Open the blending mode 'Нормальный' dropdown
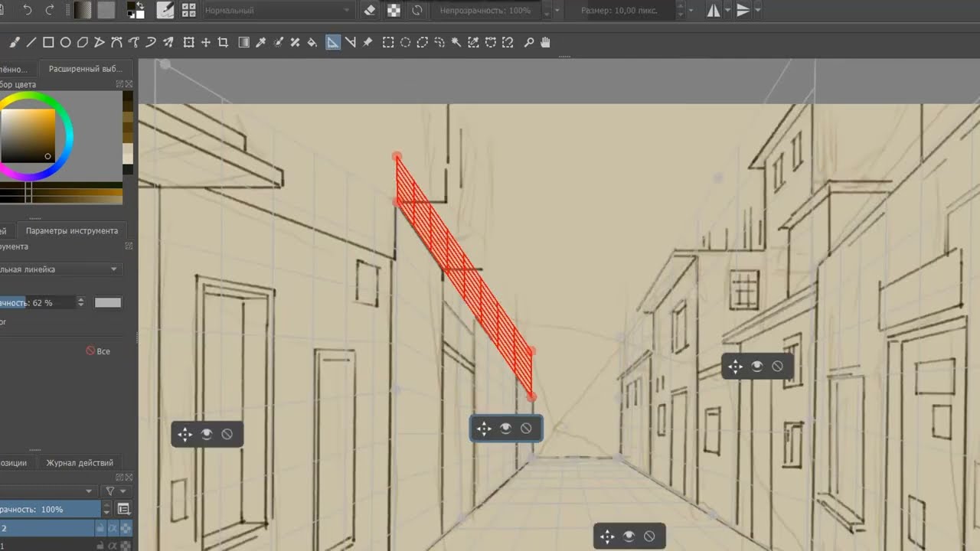This screenshot has height=551, width=980. tap(279, 10)
